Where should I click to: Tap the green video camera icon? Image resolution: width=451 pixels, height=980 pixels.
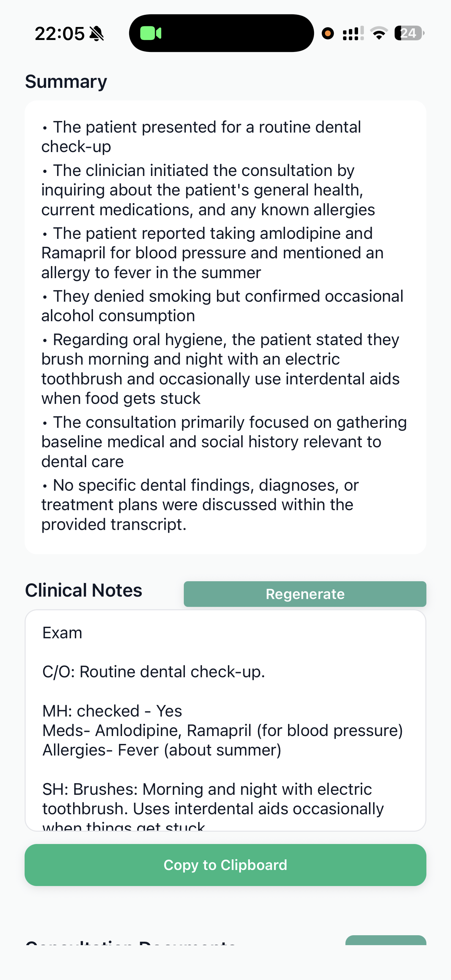coord(151,33)
